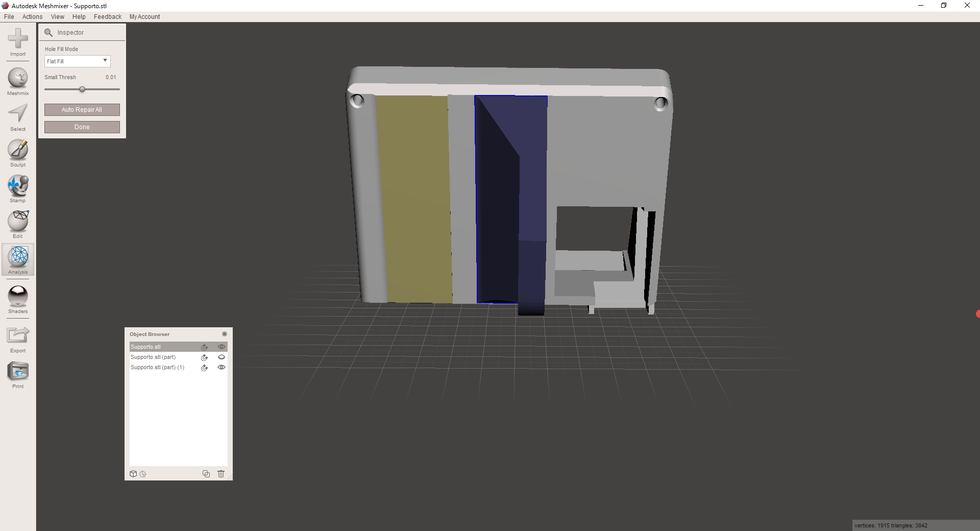Activate the Select tool
The height and width of the screenshot is (531, 980).
[18, 114]
